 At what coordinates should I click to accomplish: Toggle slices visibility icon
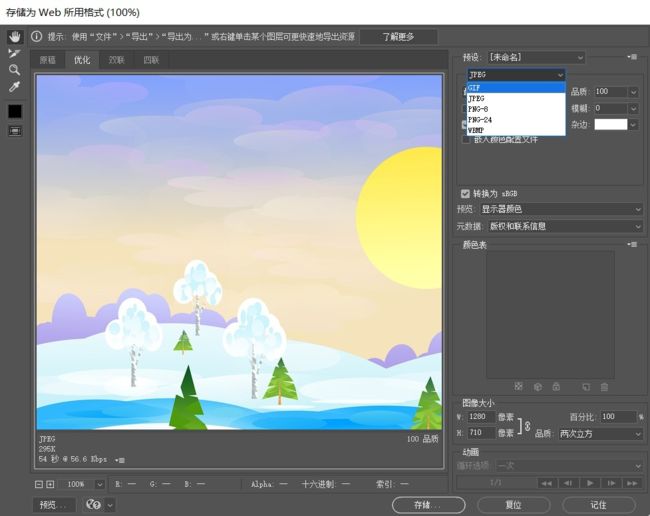(15, 131)
